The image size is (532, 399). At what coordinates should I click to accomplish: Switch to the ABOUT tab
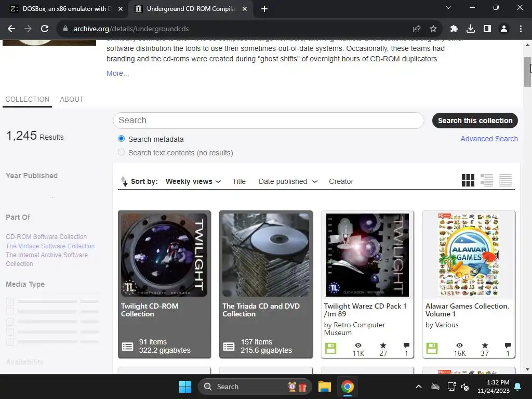pos(72,99)
